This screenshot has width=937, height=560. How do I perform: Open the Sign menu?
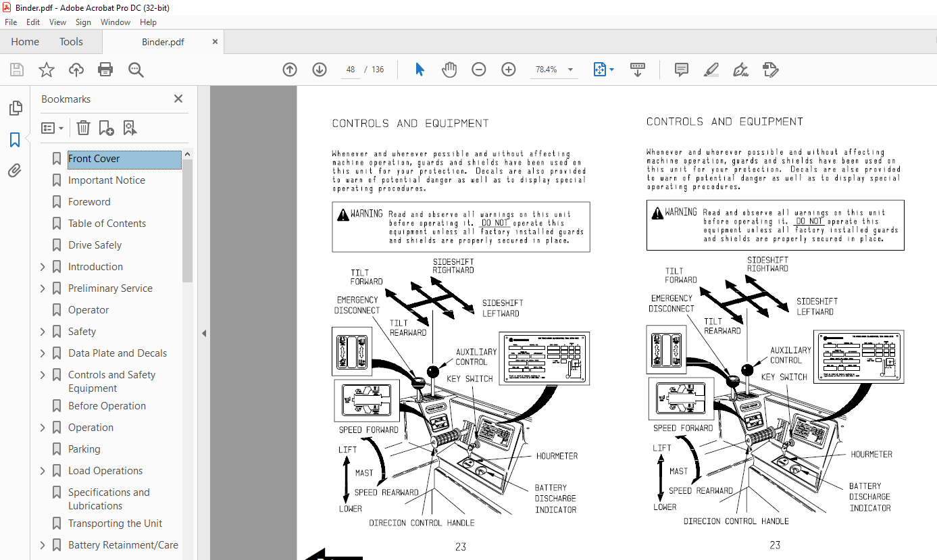click(83, 22)
